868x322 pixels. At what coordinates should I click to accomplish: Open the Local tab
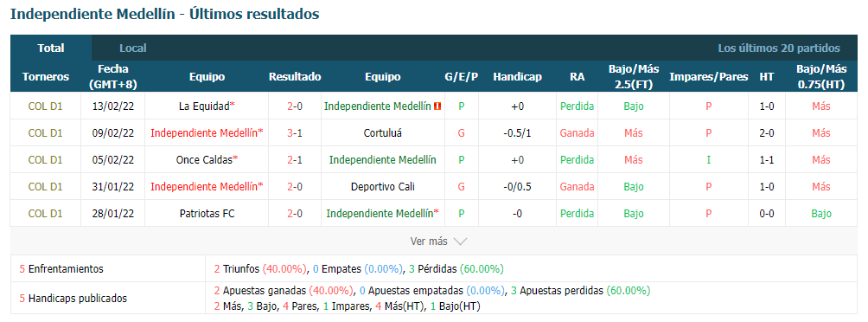coord(133,48)
